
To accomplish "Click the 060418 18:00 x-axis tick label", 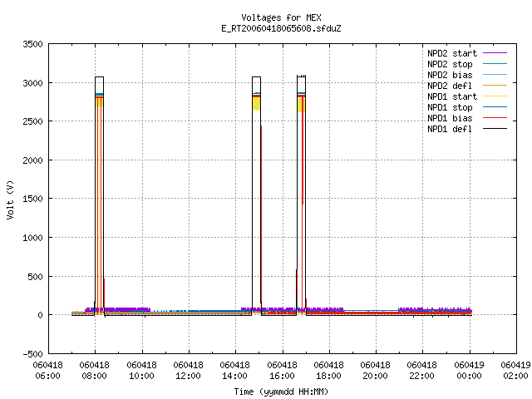I will [328, 371].
